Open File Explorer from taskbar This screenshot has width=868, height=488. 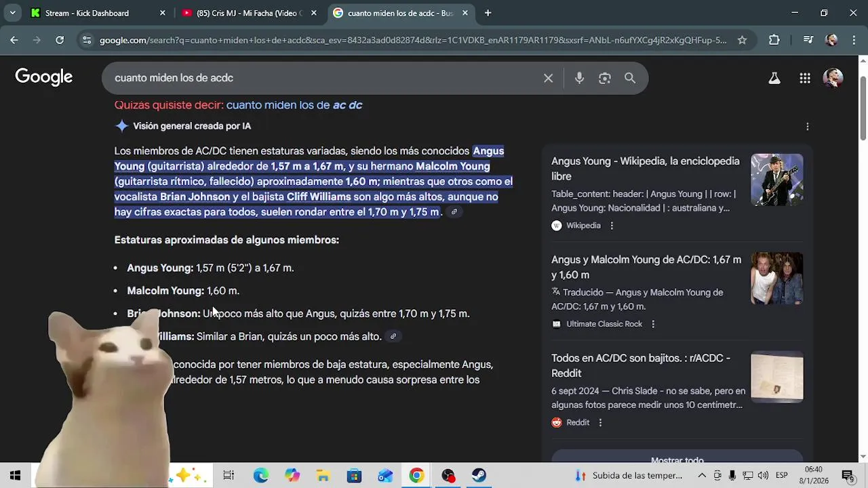pos(323,475)
